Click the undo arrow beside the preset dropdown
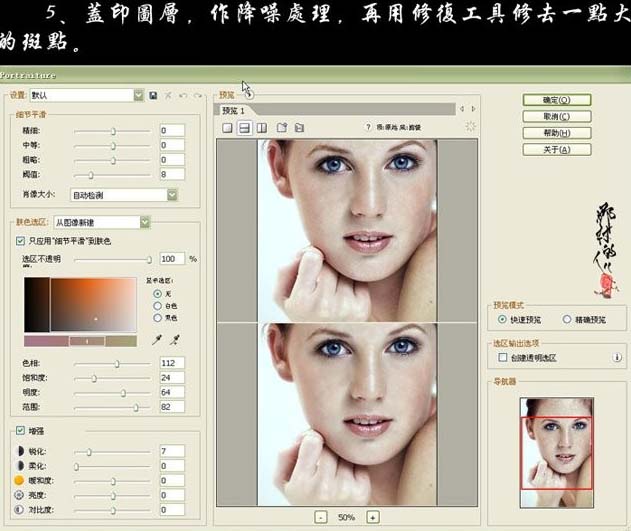631x531 pixels. point(183,95)
